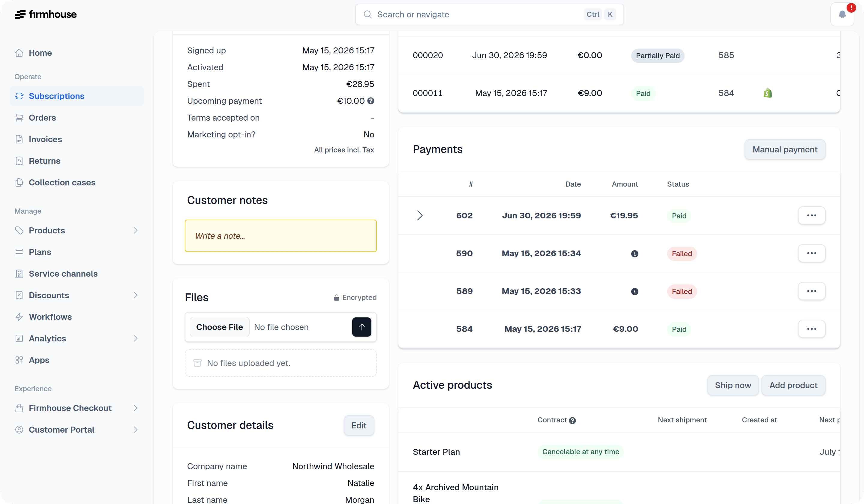Click the €19.95 amount on payment 602
864x504 pixels.
point(624,216)
